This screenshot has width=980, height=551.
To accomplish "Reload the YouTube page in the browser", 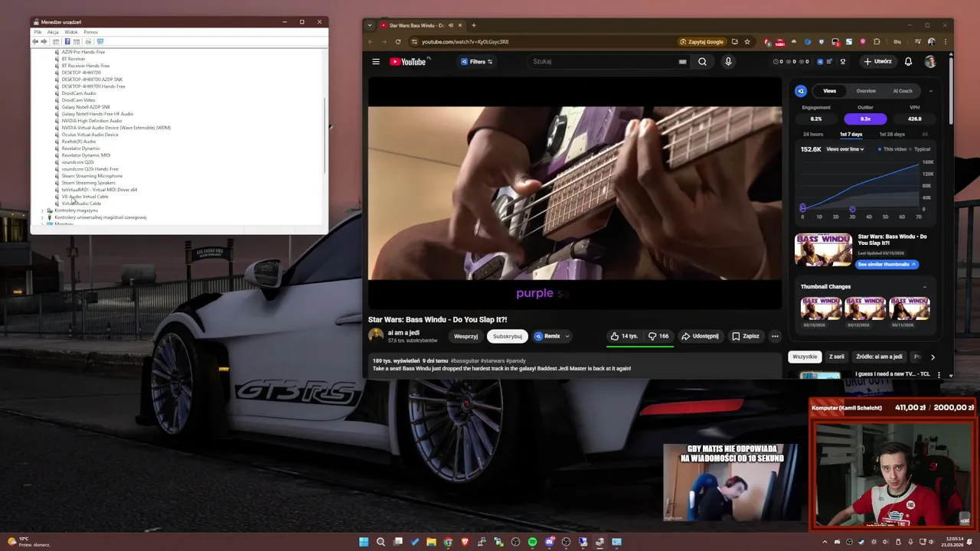I will click(x=397, y=41).
